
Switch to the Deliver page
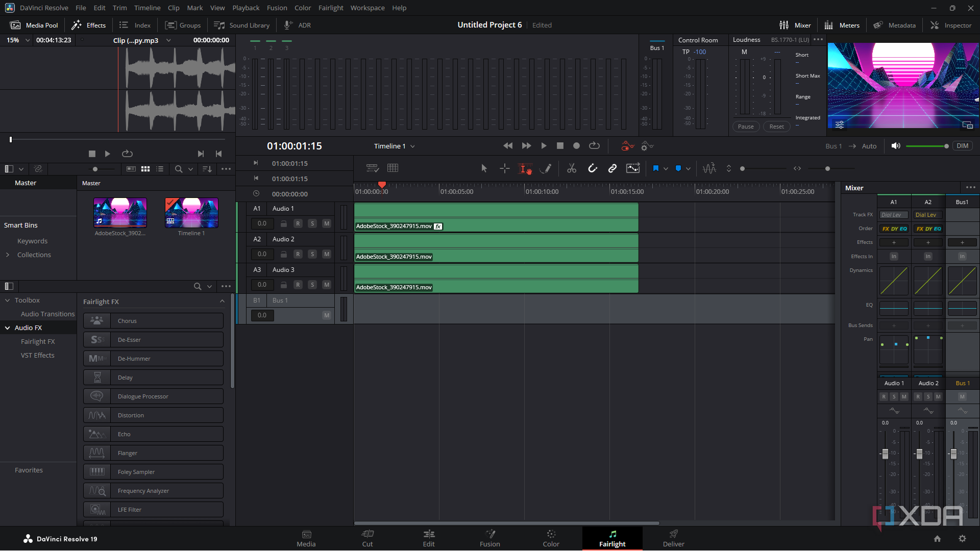point(674,538)
